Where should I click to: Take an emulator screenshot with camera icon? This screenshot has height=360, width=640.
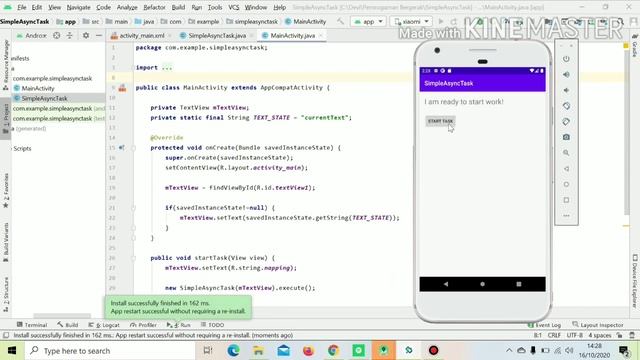pyautogui.click(x=566, y=137)
